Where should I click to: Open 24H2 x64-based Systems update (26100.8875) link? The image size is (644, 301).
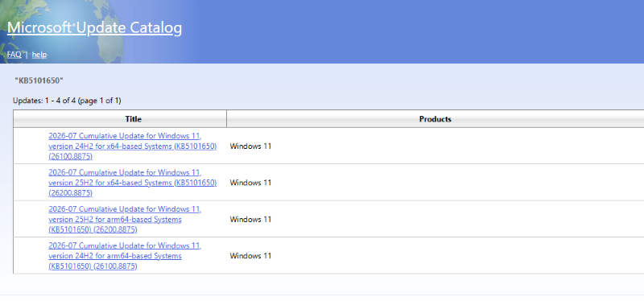pos(132,146)
